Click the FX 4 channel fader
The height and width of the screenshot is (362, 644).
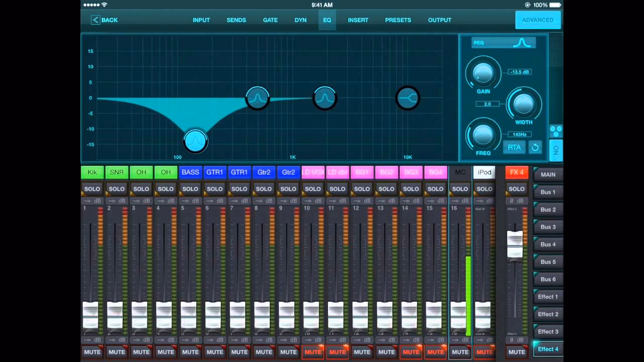click(x=515, y=245)
